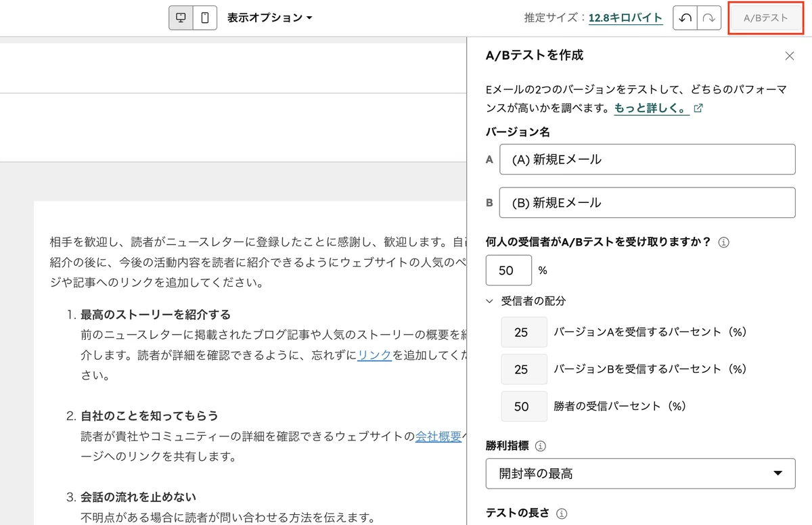812x525 pixels.
Task: Open the 開封率の最高 winning metric dropdown
Action: [640, 474]
